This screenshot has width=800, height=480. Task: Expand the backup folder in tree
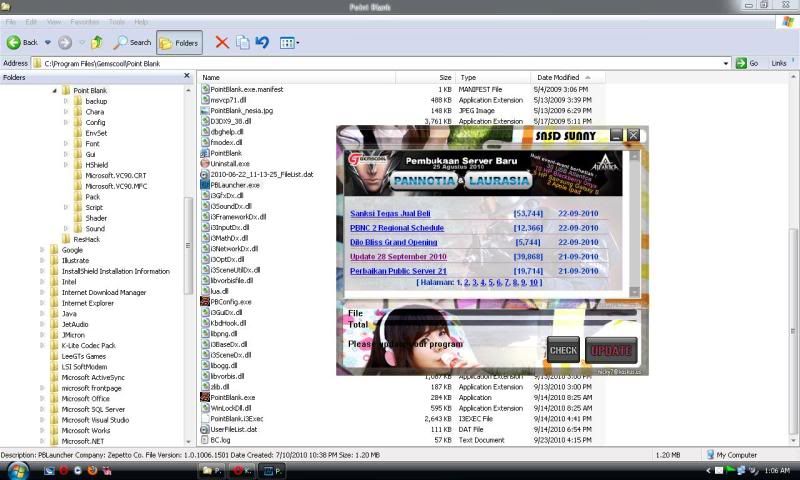(x=66, y=101)
